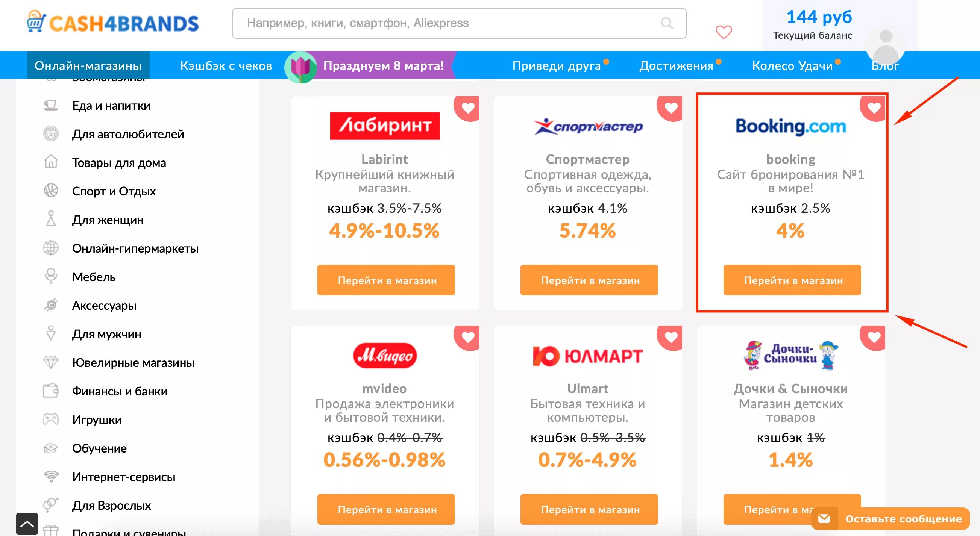The width and height of the screenshot is (980, 536).
Task: Click Перейти в магазин for booking
Action: point(792,280)
